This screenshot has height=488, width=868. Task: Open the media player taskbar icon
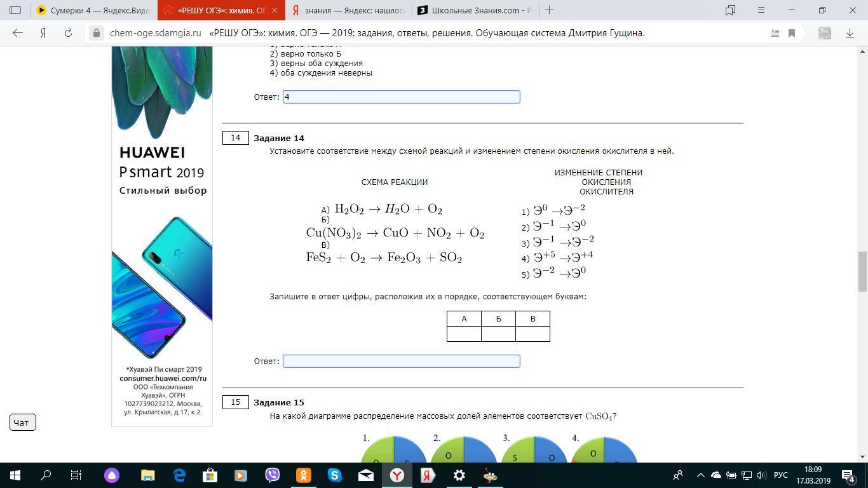pos(241,475)
